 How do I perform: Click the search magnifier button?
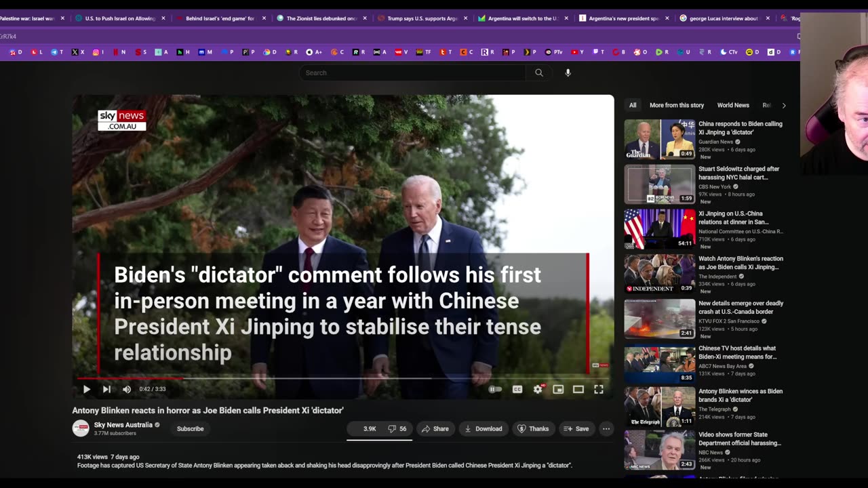[539, 73]
